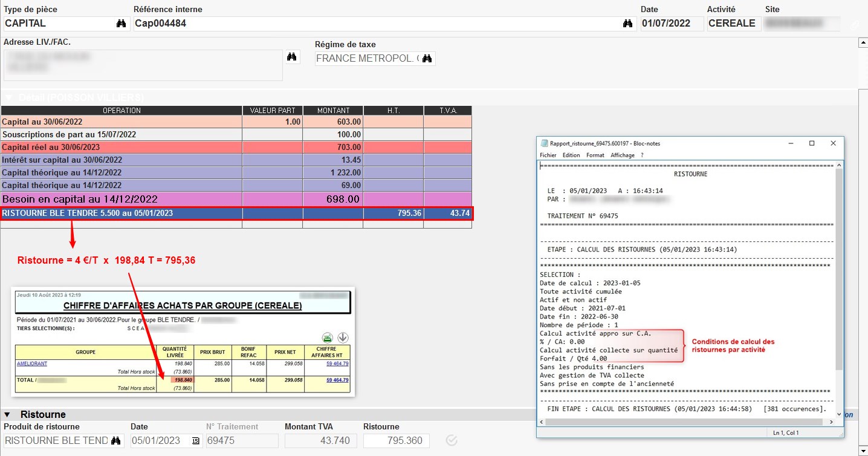Image resolution: width=868 pixels, height=456 pixels.
Task: Click the validate checkmark beside Ristourne amount
Action: click(x=451, y=440)
